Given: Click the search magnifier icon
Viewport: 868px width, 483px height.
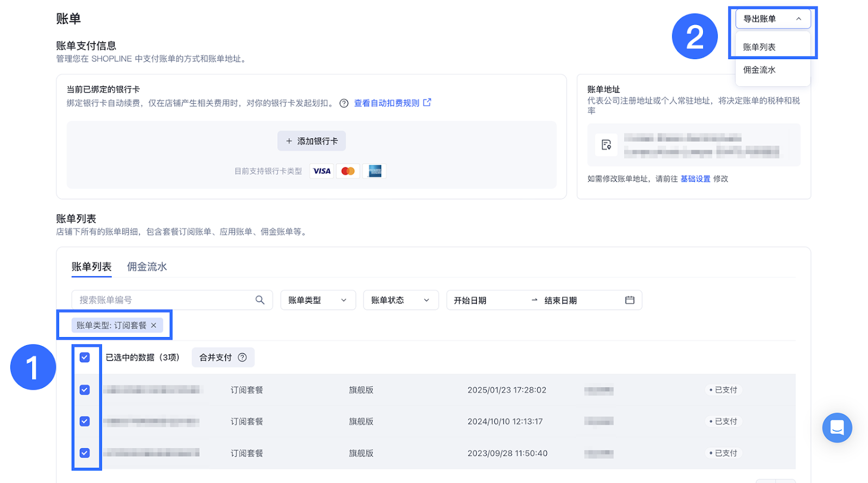Looking at the screenshot, I should [x=260, y=300].
